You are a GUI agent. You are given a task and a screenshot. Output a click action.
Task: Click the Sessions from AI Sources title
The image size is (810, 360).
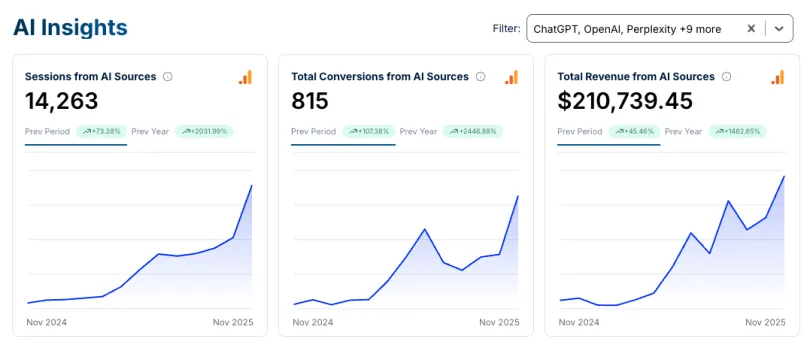coord(90,76)
